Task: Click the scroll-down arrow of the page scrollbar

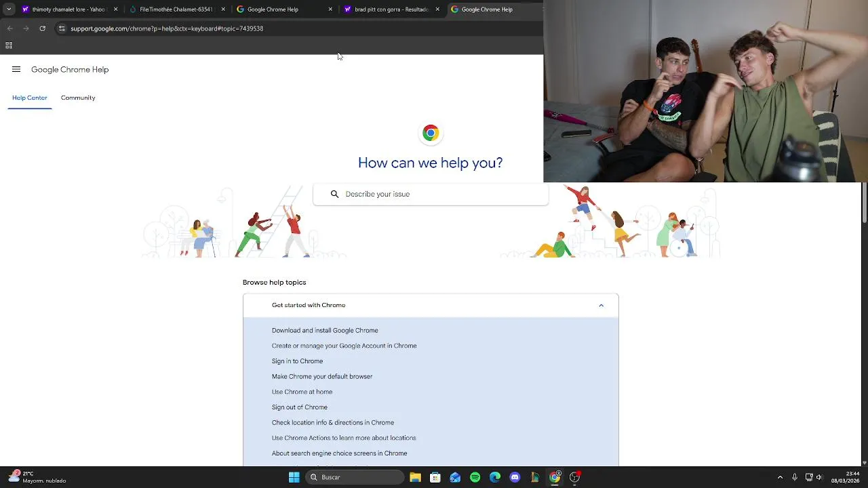Action: 864,463
